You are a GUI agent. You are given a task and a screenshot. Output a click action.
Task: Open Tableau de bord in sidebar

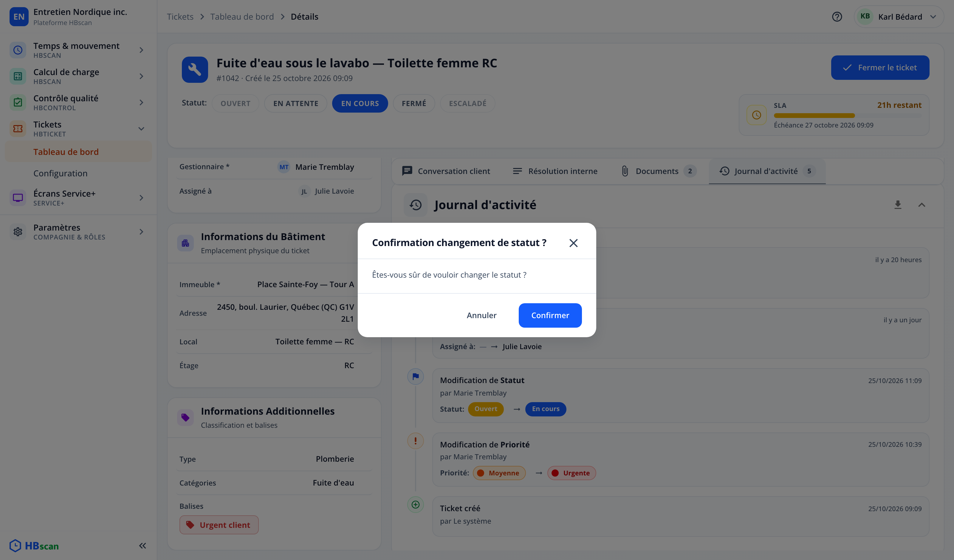[x=78, y=152]
